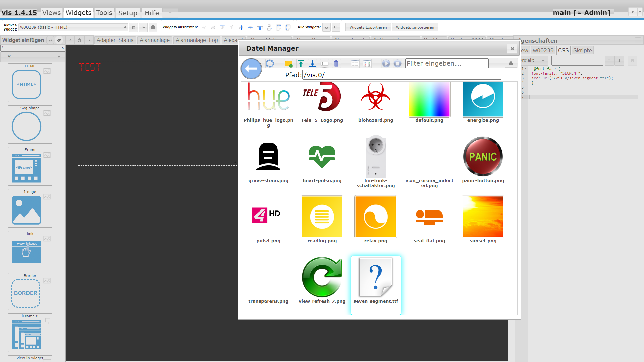The image size is (644, 362).
Task: Click the Filter eingeben input field
Action: tap(446, 63)
